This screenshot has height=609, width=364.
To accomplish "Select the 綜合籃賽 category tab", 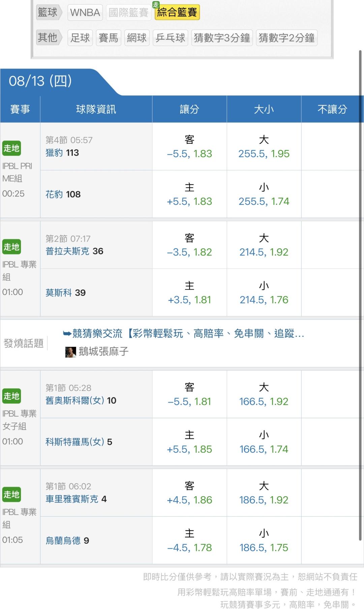I will click(177, 12).
